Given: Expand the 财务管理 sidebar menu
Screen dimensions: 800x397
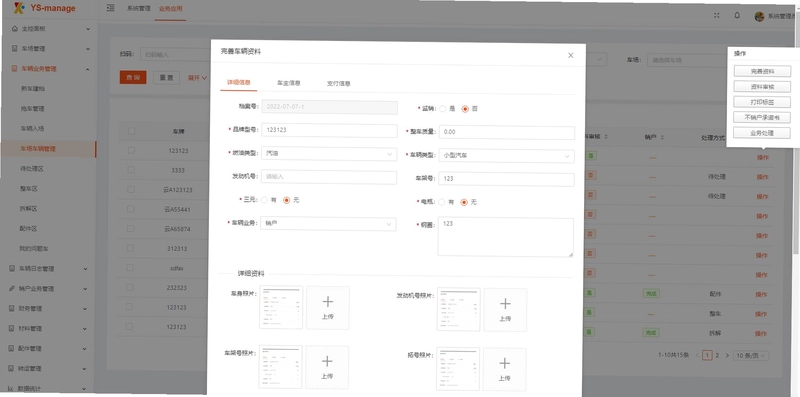Looking at the screenshot, I should pos(48,309).
